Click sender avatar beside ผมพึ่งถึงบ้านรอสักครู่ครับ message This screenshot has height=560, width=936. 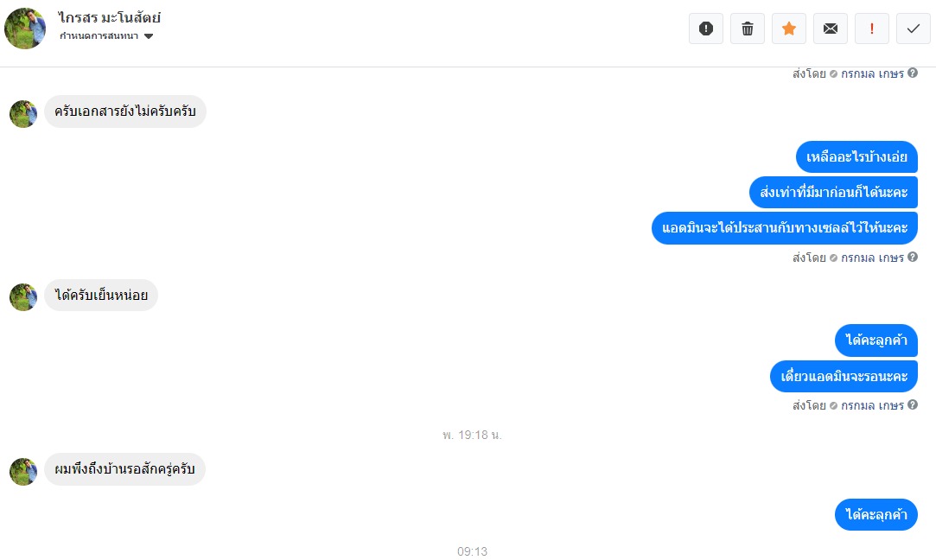point(23,472)
